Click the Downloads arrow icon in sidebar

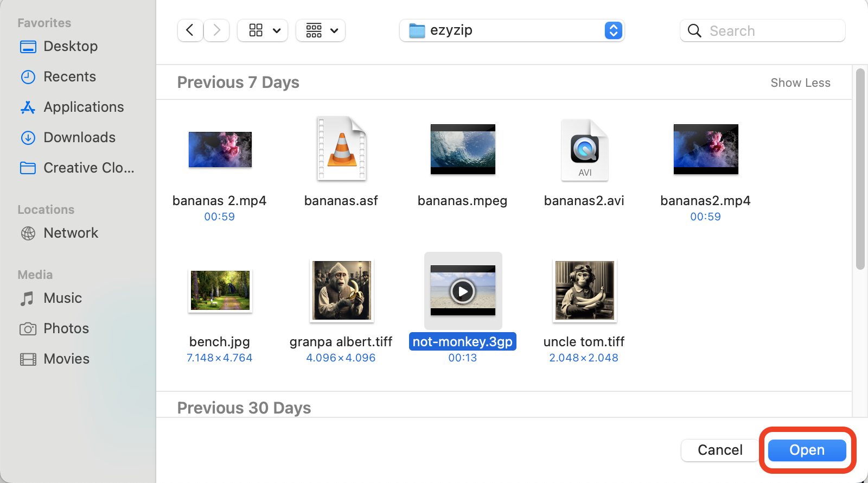pyautogui.click(x=28, y=138)
